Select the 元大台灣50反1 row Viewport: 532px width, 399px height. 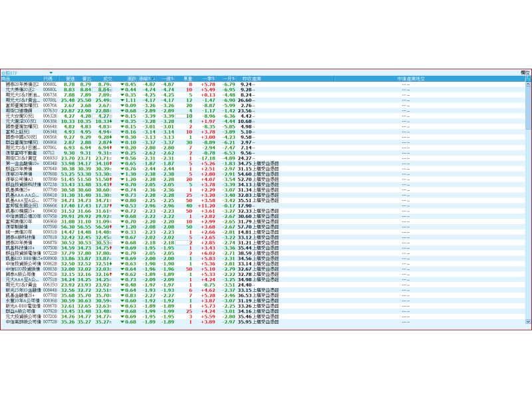click(20, 116)
